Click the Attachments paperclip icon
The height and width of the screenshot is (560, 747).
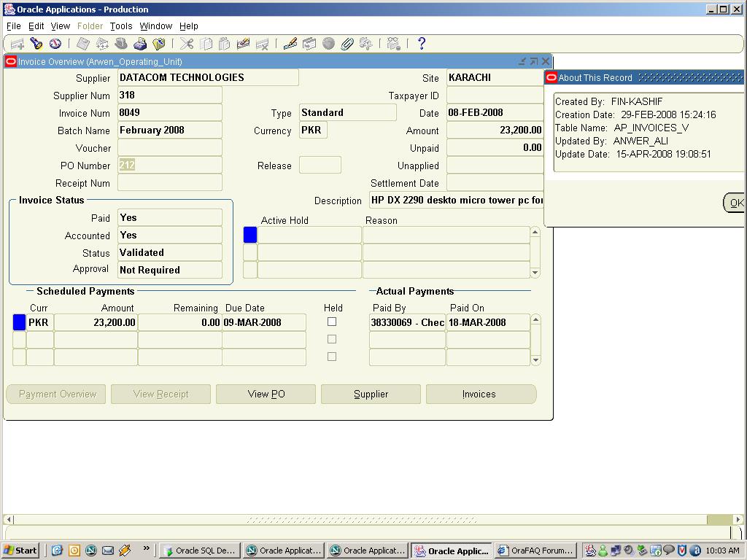[x=347, y=44]
